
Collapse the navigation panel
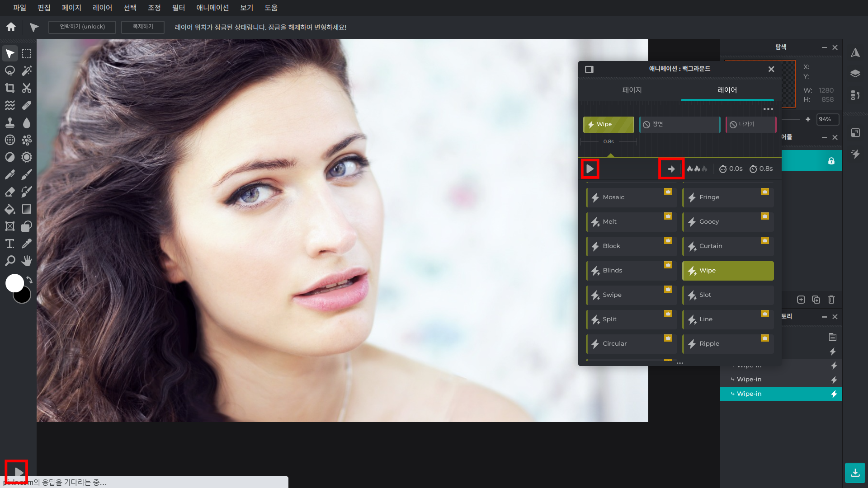[824, 47]
